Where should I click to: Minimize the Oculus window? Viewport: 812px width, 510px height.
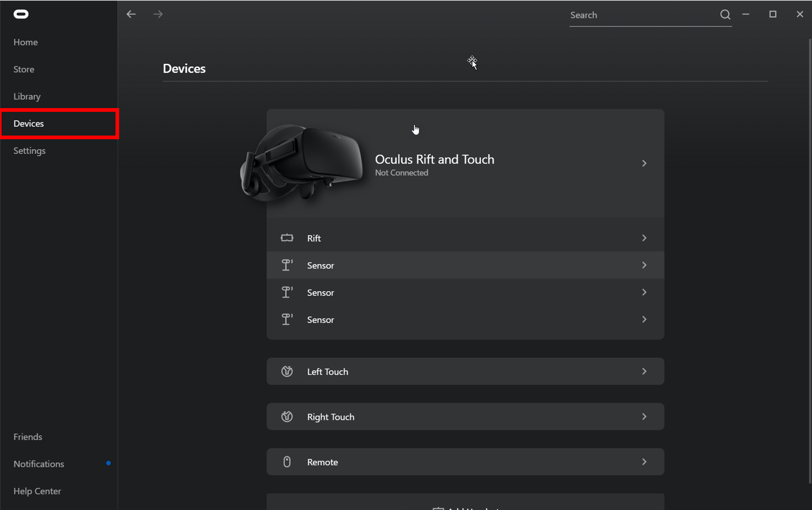pos(746,14)
